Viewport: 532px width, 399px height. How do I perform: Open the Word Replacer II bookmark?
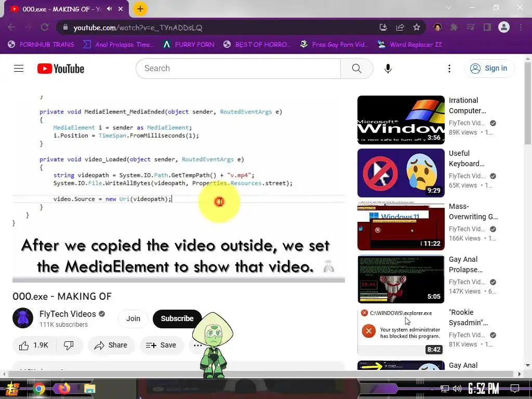click(x=409, y=45)
